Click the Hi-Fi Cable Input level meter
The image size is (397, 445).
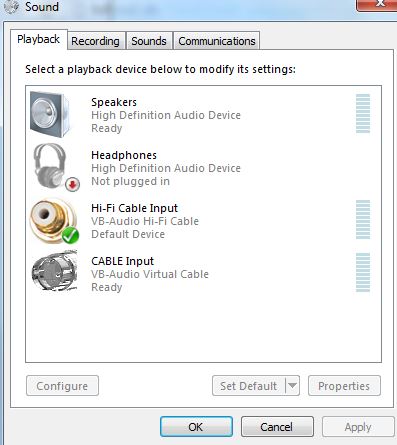click(363, 219)
